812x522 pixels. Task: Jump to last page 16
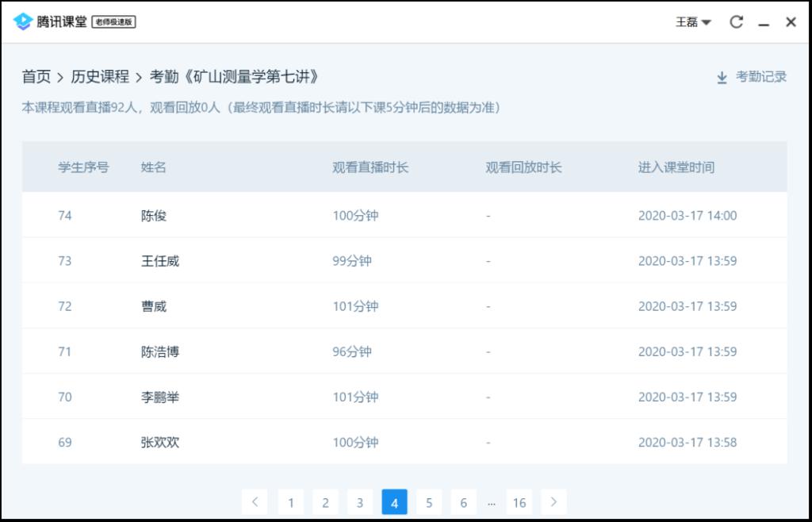(519, 502)
